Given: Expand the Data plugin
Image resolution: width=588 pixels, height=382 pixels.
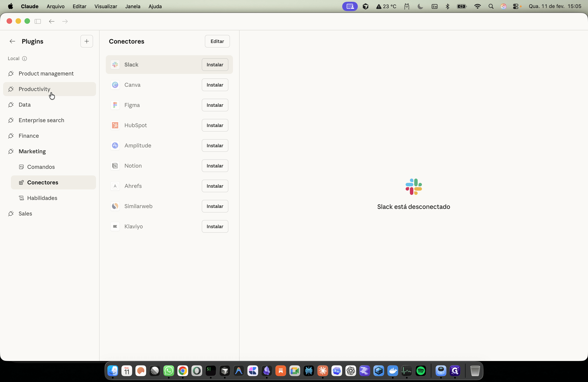Looking at the screenshot, I should pos(49,105).
